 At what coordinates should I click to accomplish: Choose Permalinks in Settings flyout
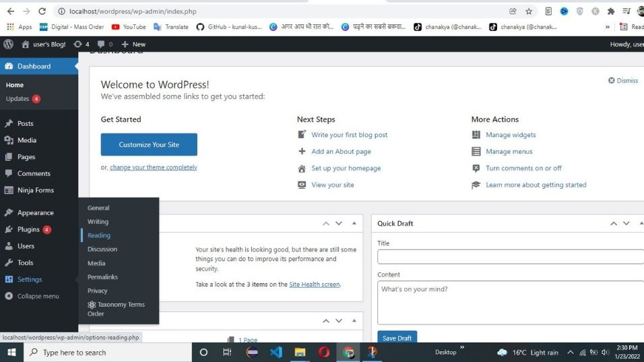click(x=102, y=277)
